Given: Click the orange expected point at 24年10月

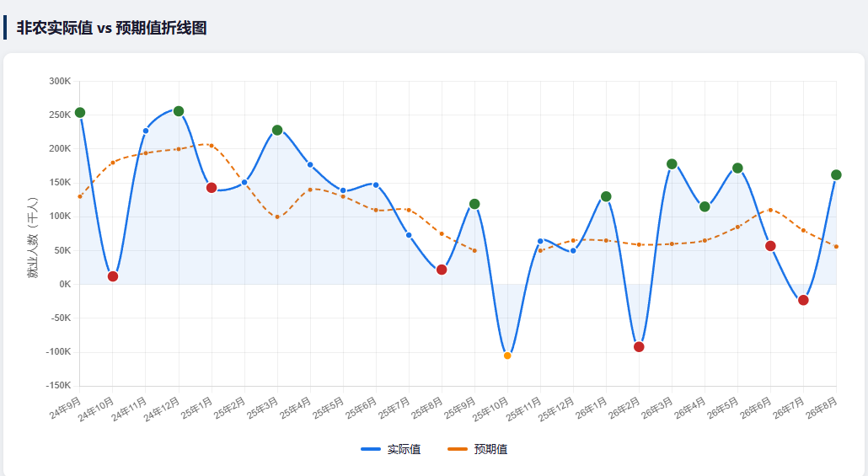Looking at the screenshot, I should 113,163.
